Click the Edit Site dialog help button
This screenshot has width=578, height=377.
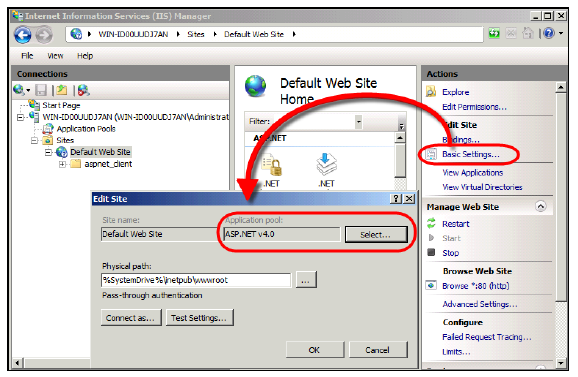point(396,199)
